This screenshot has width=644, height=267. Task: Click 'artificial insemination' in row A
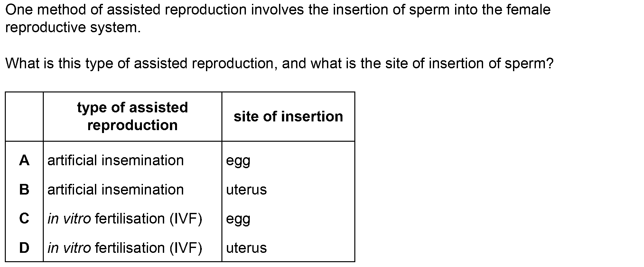coord(116,160)
